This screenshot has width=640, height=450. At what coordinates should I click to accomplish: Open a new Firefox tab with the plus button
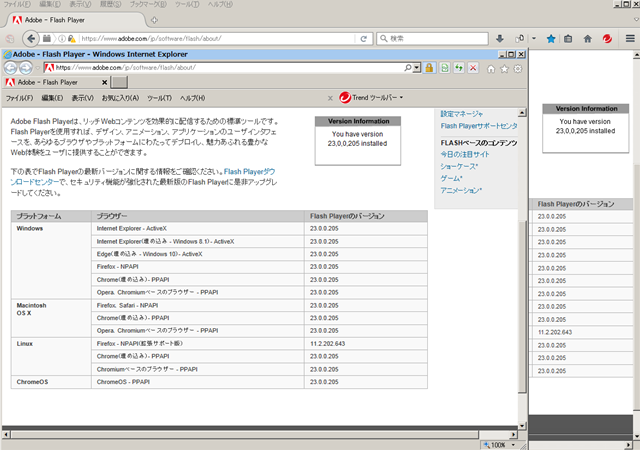154,20
